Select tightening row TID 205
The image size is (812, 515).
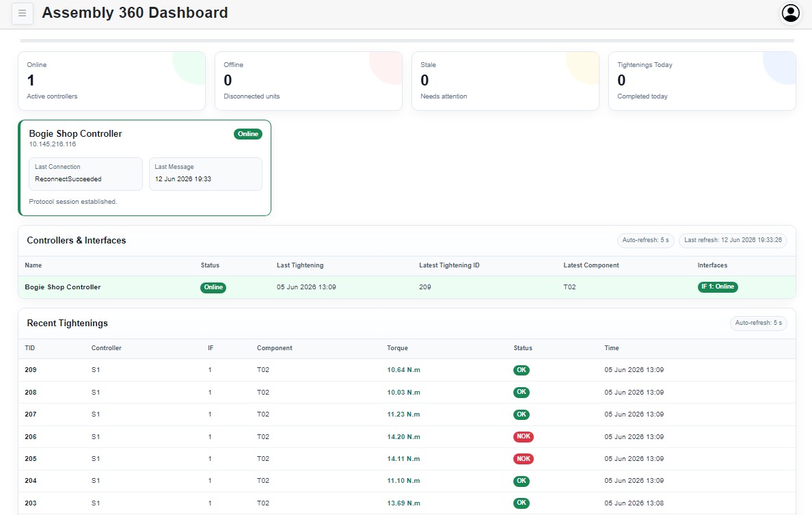coord(407,459)
